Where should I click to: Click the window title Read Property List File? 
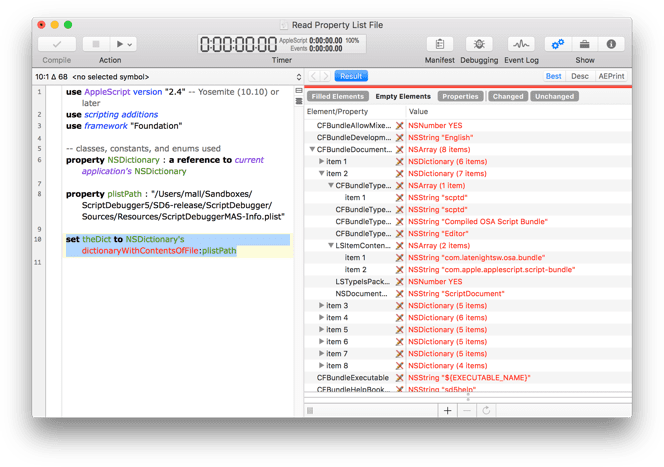click(x=337, y=25)
